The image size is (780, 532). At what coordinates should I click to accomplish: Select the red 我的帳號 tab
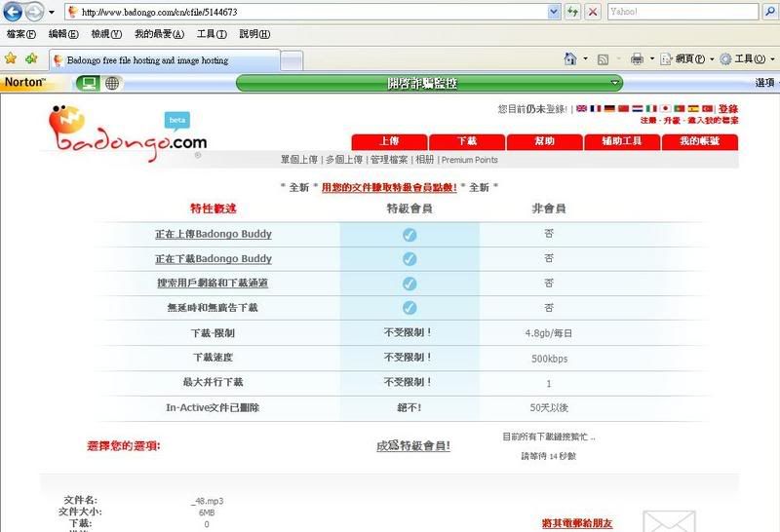699,141
